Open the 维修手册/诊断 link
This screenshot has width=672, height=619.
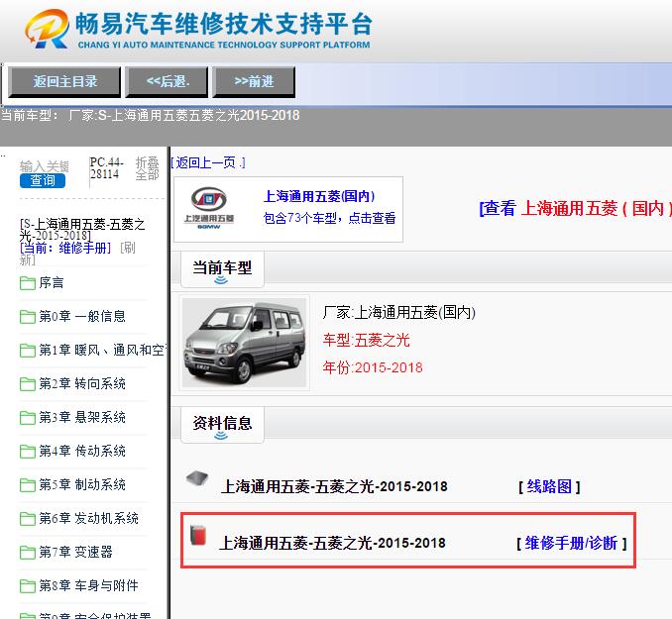pyautogui.click(x=571, y=543)
